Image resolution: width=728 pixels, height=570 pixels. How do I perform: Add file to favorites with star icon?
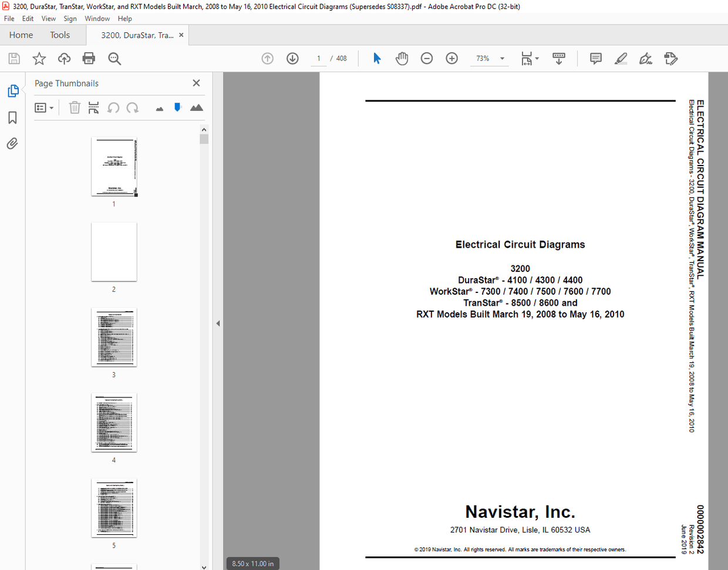point(39,58)
